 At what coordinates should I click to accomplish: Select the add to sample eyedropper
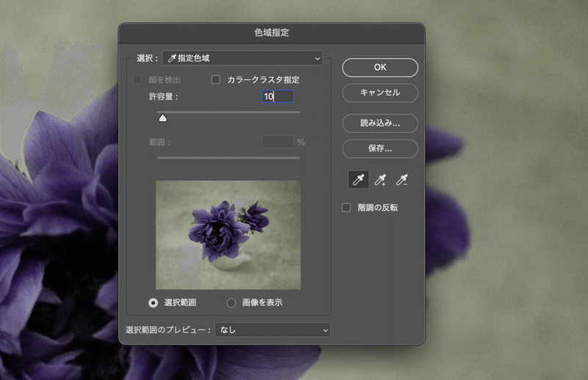[x=380, y=179]
